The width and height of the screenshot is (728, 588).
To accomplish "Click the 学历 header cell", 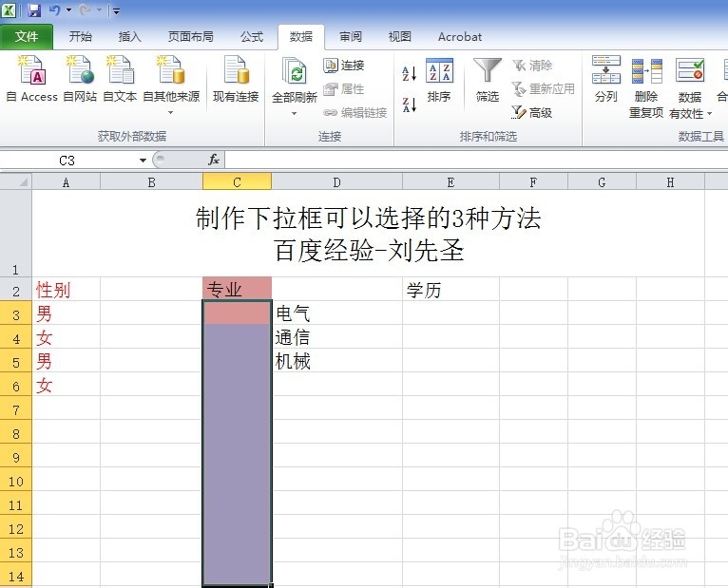I will pyautogui.click(x=450, y=290).
